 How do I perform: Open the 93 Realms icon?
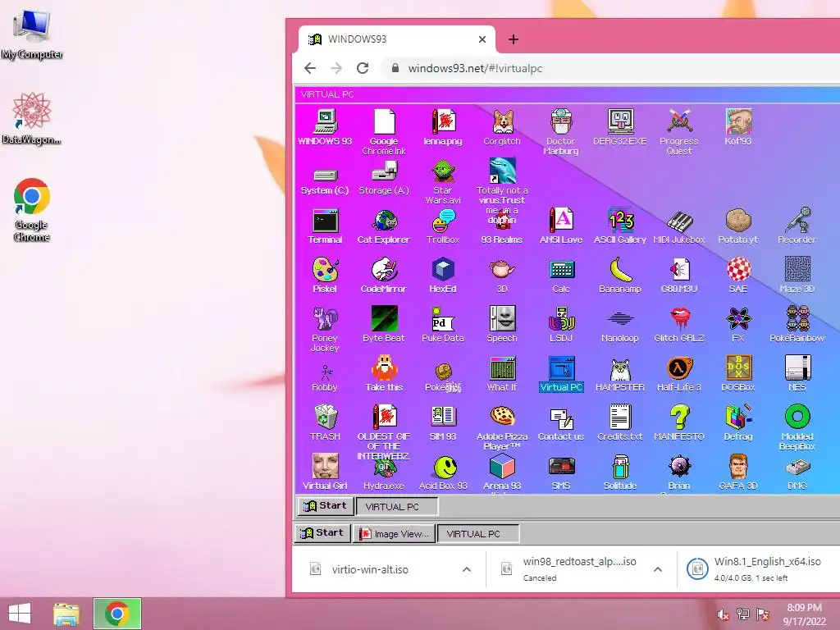click(x=501, y=226)
